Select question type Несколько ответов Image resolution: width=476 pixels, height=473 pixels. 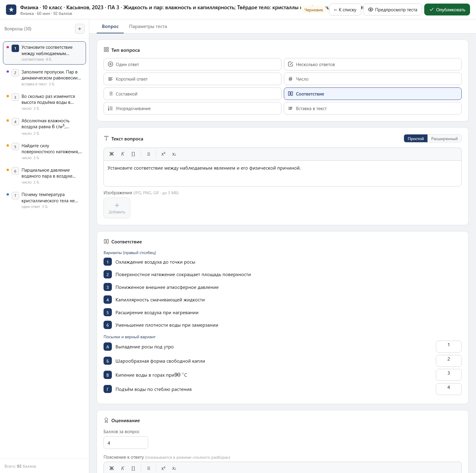[x=372, y=64]
